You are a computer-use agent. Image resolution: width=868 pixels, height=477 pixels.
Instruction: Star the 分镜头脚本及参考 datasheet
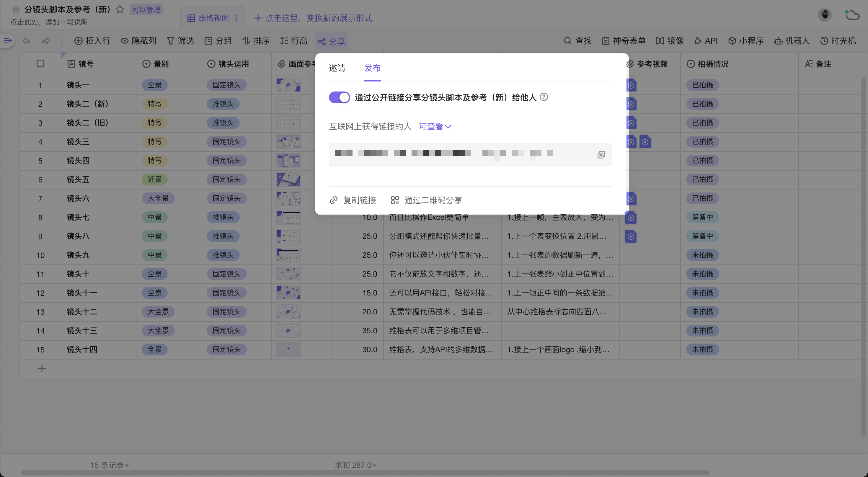(120, 9)
